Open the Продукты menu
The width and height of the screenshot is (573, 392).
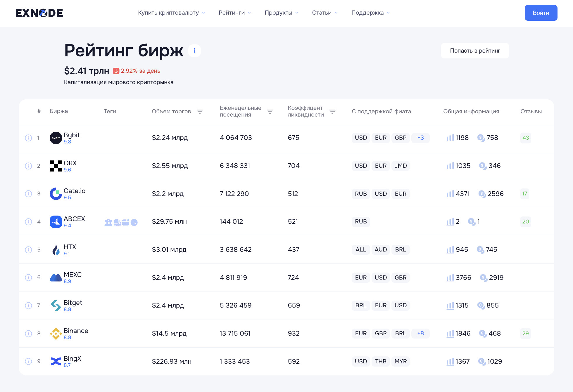click(281, 13)
